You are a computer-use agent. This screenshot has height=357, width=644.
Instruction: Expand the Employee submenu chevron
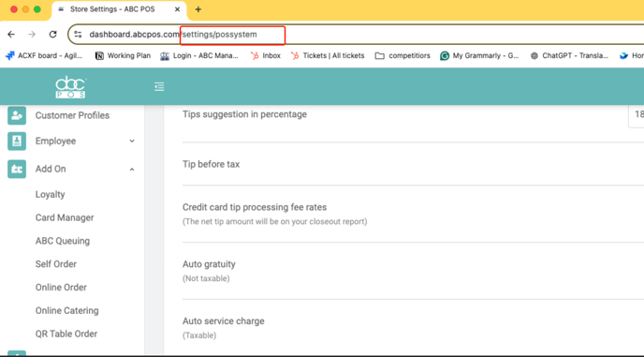[x=132, y=141]
